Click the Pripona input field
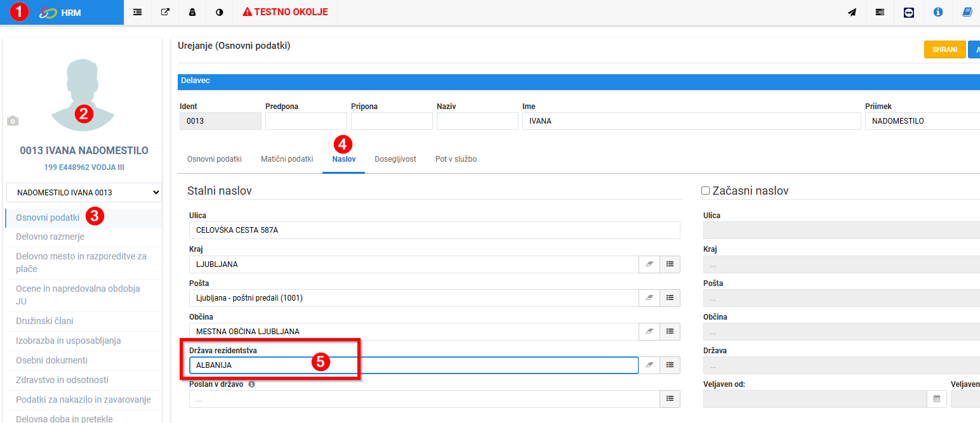 click(x=392, y=121)
